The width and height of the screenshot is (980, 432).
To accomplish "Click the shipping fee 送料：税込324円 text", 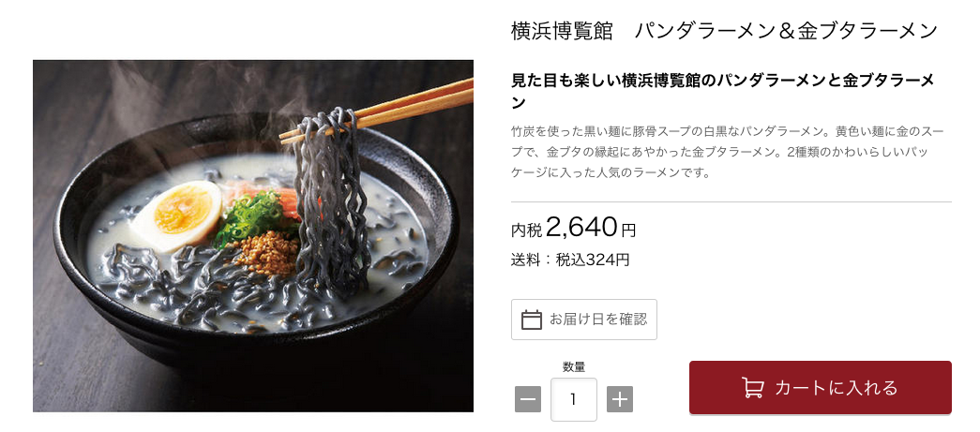I will (570, 260).
